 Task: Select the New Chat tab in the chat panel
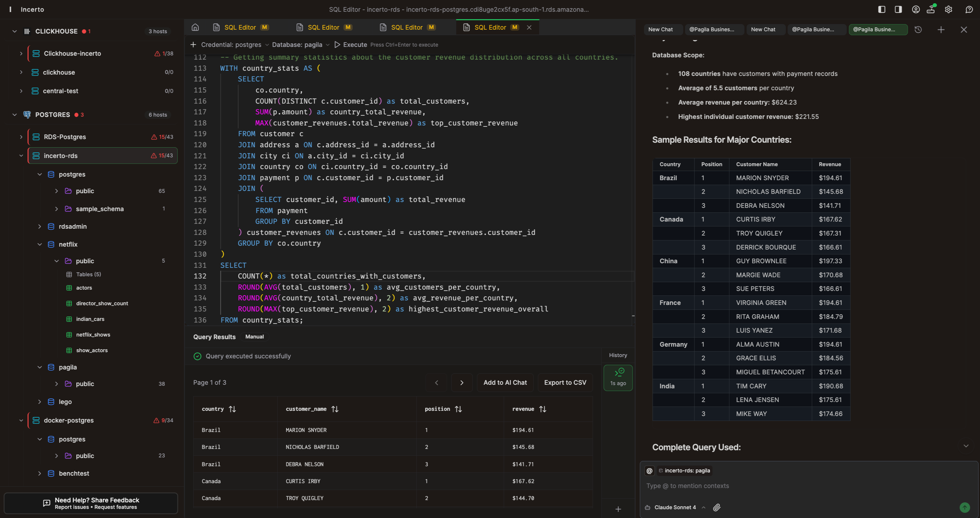click(660, 29)
